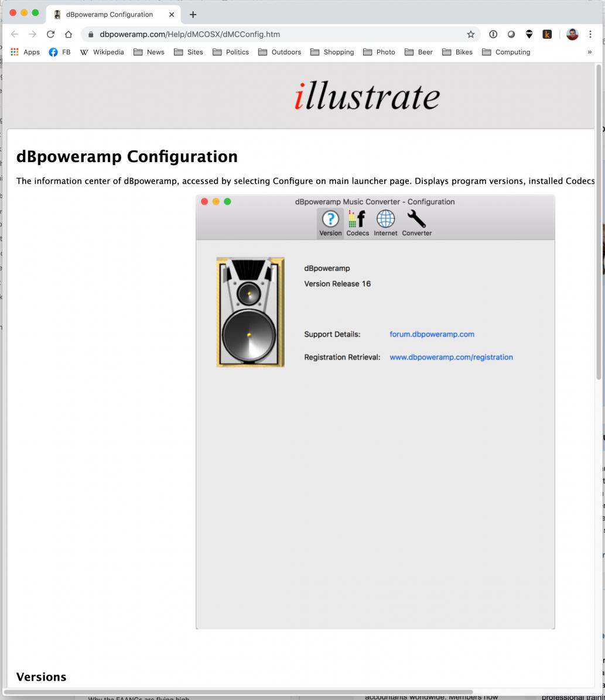The image size is (605, 700).
Task: Show hidden bookmarks with the chevron
Action: point(589,52)
